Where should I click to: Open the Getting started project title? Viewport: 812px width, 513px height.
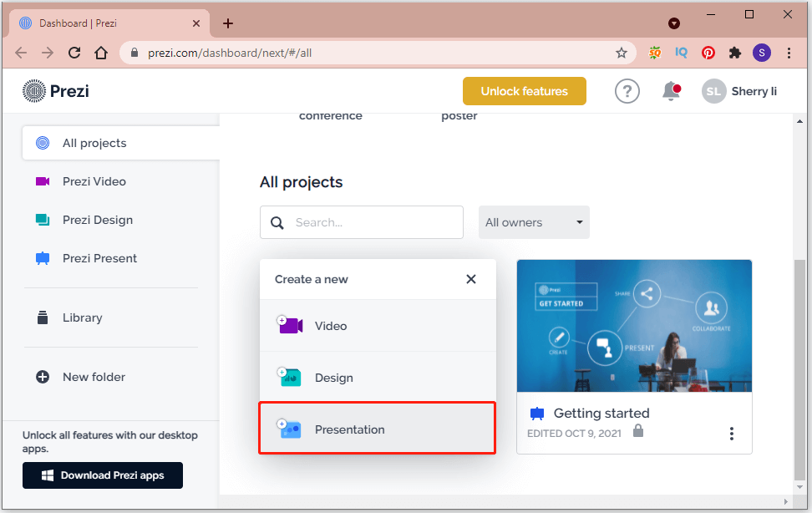coord(601,413)
